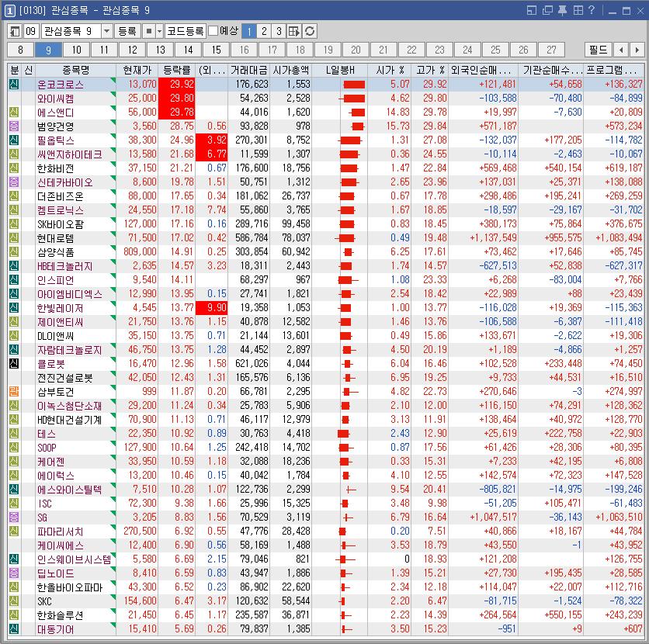Sort by the 종목명 column header
This screenshot has height=644, width=649.
point(75,70)
